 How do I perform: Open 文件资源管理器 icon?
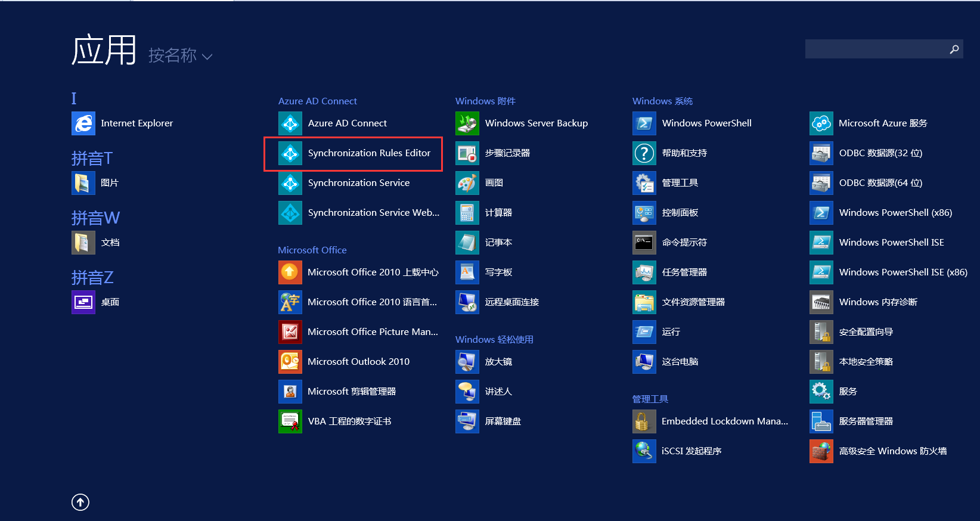click(644, 302)
